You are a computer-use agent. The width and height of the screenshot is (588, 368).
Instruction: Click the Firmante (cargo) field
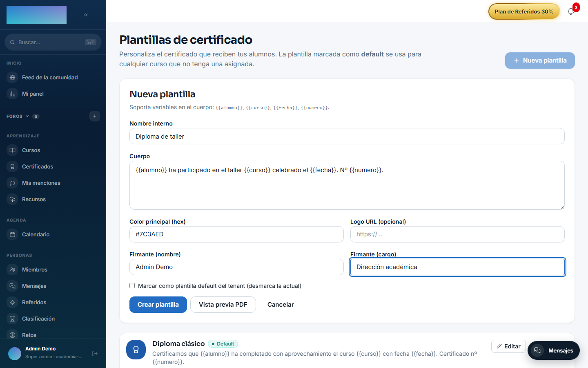click(457, 267)
